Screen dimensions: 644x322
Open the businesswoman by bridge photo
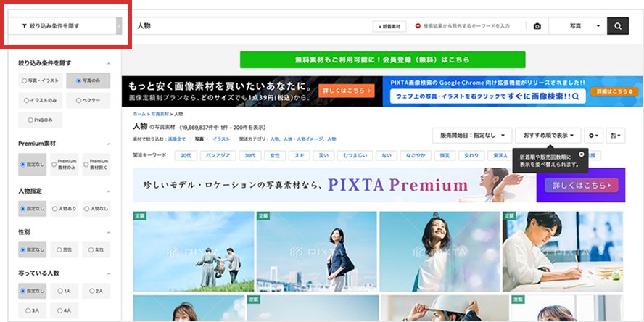point(316,252)
